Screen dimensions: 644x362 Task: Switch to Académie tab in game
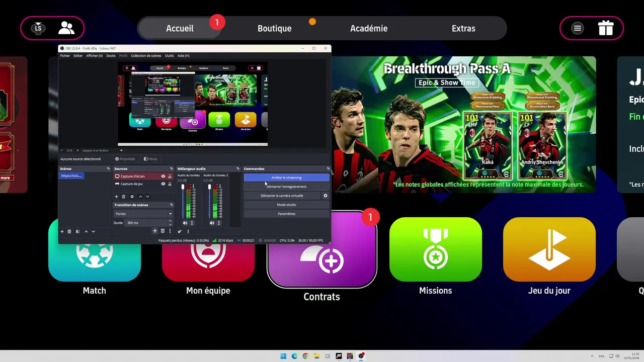pyautogui.click(x=369, y=29)
